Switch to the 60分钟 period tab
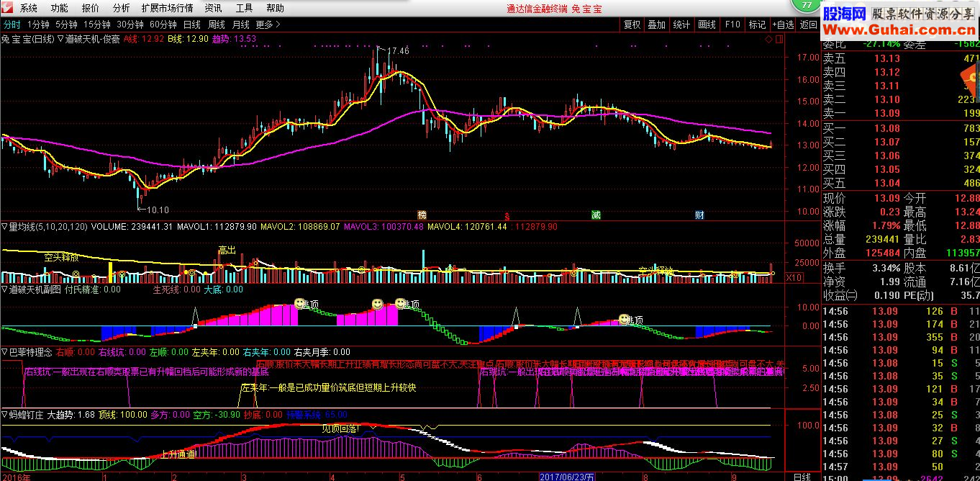The width and height of the screenshot is (980, 481). pyautogui.click(x=163, y=24)
